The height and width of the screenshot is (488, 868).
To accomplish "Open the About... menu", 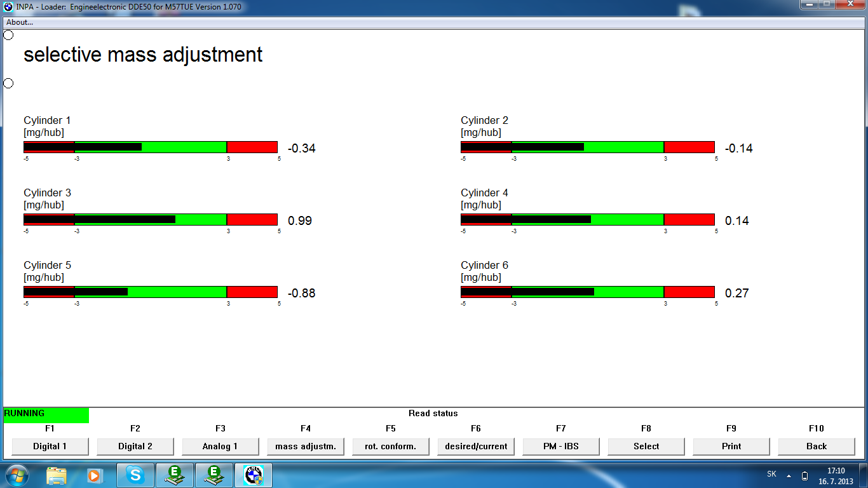I will 20,22.
